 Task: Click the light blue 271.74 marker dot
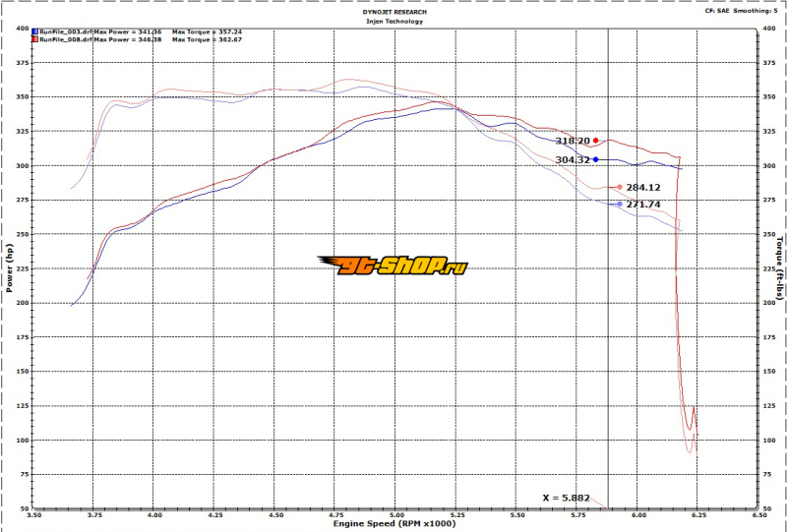[x=620, y=205]
